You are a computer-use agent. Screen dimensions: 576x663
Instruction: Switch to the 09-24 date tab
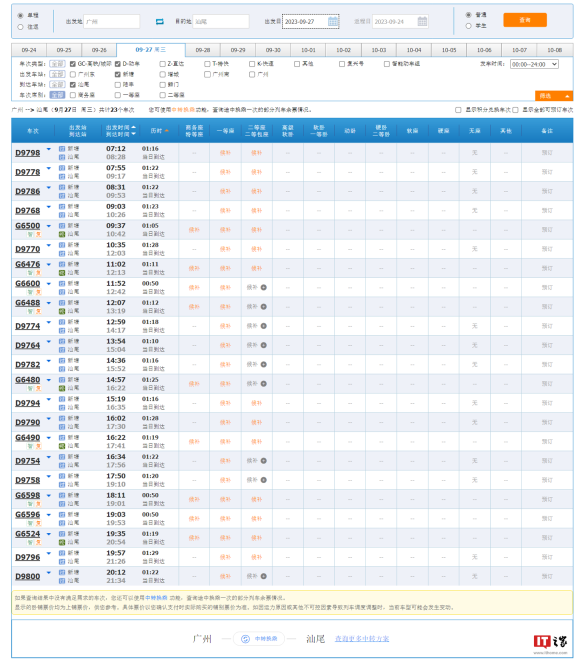(29, 50)
